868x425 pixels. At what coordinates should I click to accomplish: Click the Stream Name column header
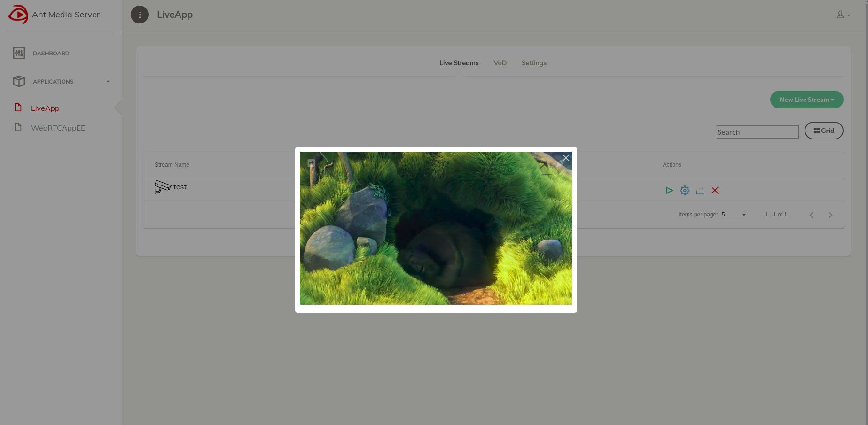[x=172, y=165]
